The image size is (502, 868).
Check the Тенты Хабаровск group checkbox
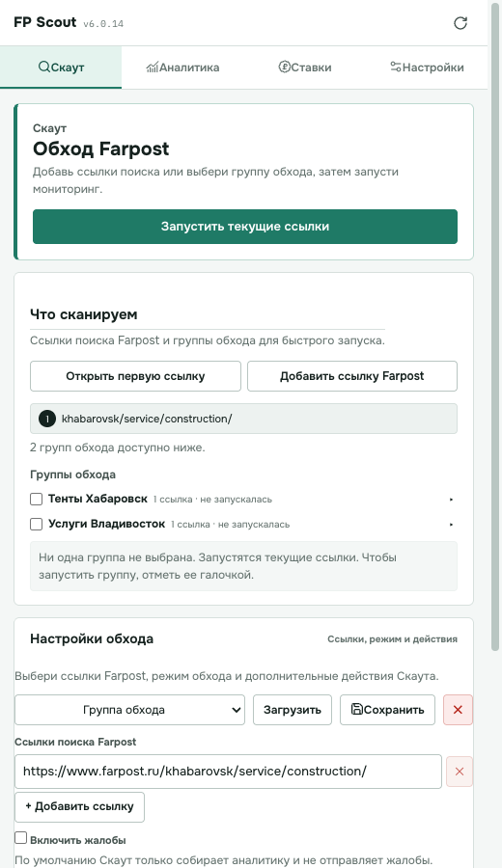click(x=36, y=500)
